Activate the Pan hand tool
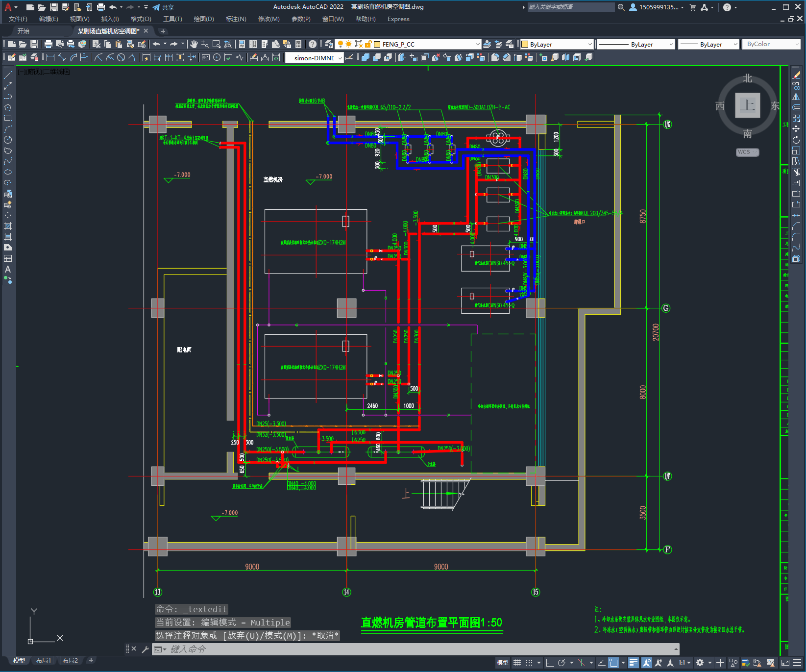The width and height of the screenshot is (806, 672). tap(194, 44)
